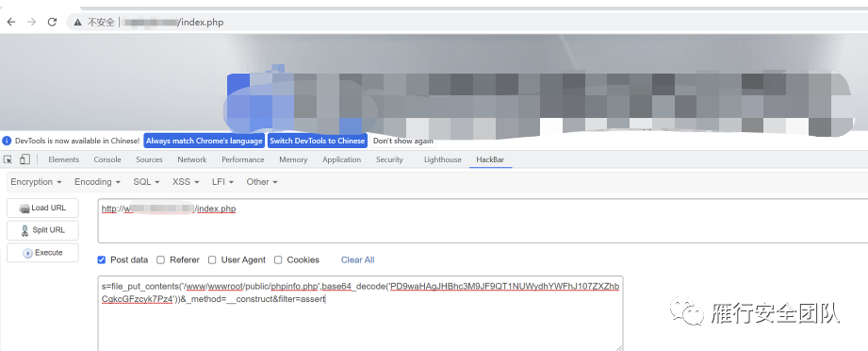This screenshot has height=351, width=868.
Task: Click the Clear All link
Action: 357,259
